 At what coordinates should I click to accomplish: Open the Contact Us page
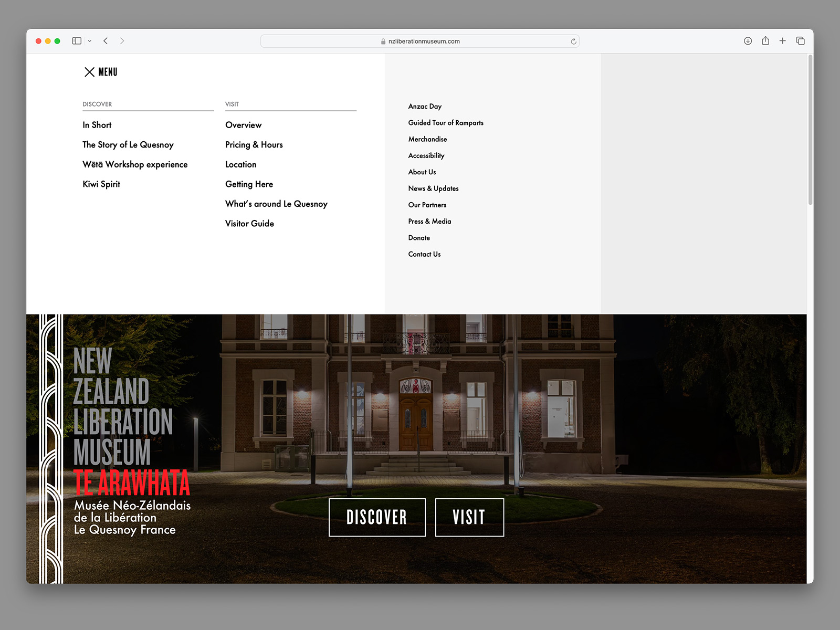(x=425, y=254)
